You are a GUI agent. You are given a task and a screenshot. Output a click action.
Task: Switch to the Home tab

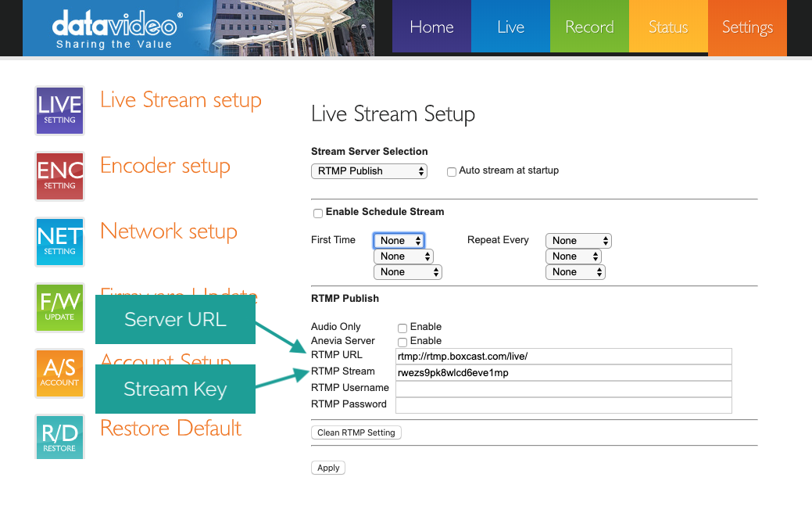click(431, 28)
